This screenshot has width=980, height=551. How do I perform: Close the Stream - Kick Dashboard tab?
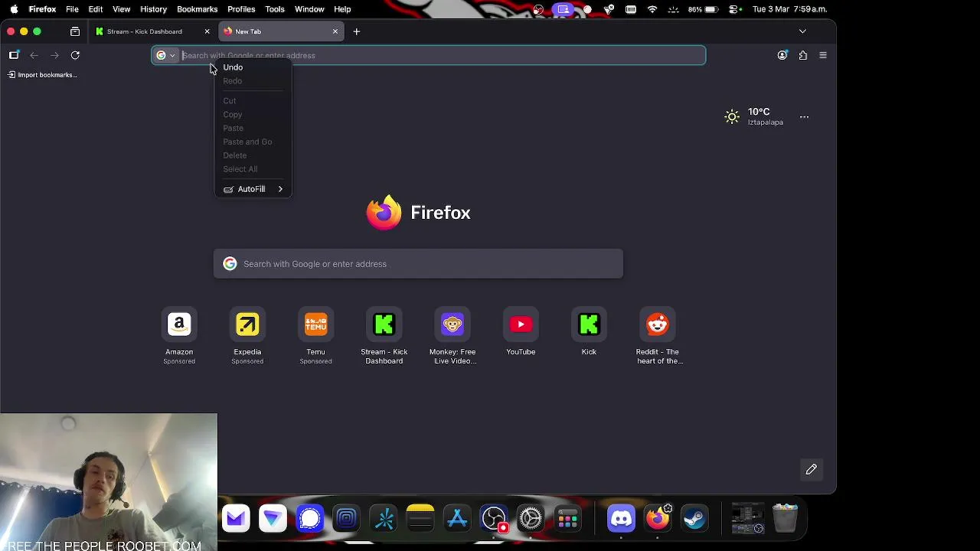click(x=207, y=31)
